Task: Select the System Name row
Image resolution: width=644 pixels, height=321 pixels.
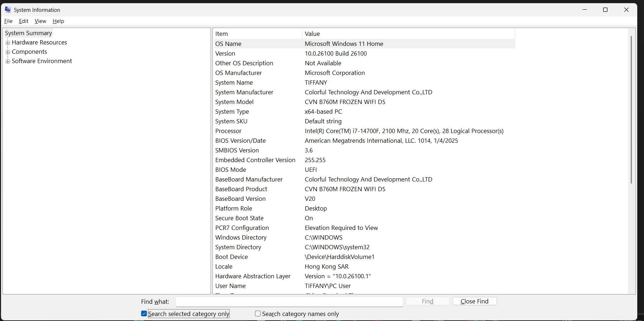Action: pos(365,82)
